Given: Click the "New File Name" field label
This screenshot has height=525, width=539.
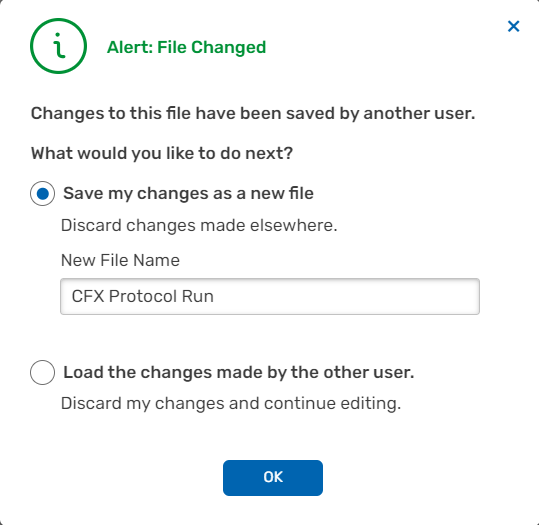Looking at the screenshot, I should tap(120, 260).
